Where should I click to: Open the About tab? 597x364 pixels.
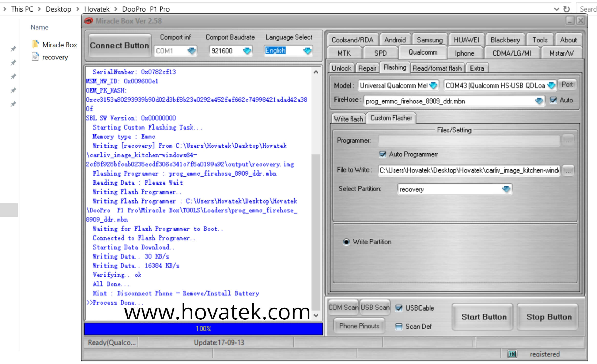pos(569,40)
